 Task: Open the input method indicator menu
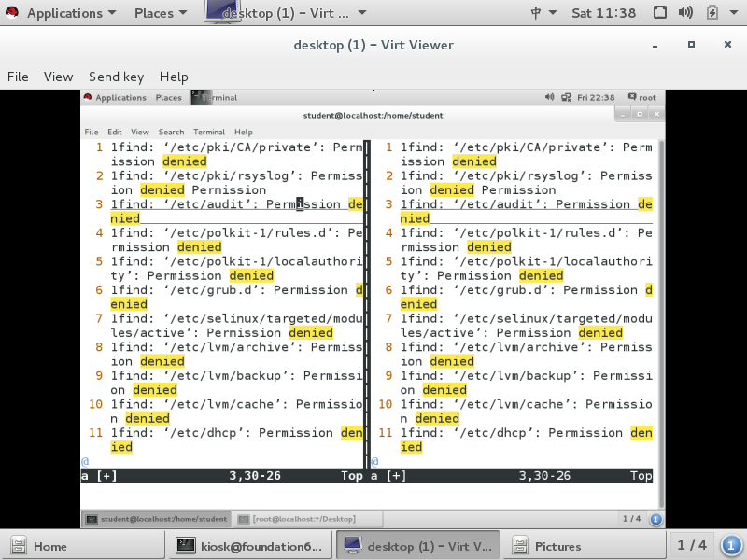point(543,13)
